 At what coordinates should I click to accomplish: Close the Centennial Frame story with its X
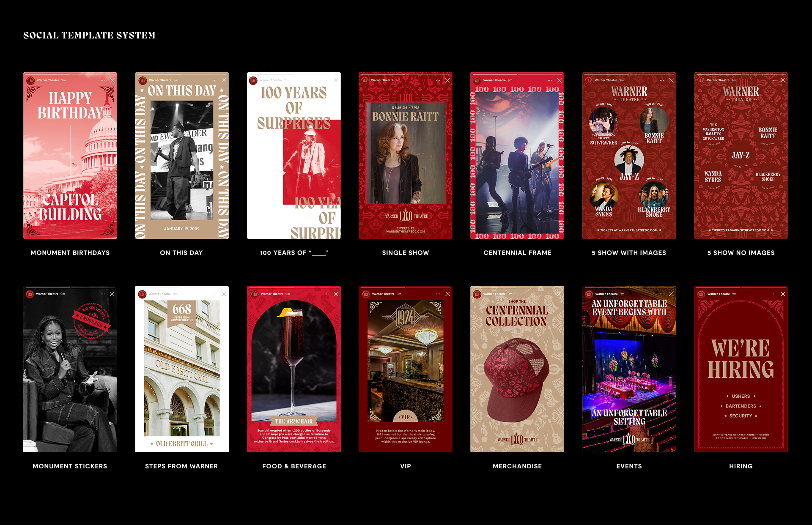559,80
